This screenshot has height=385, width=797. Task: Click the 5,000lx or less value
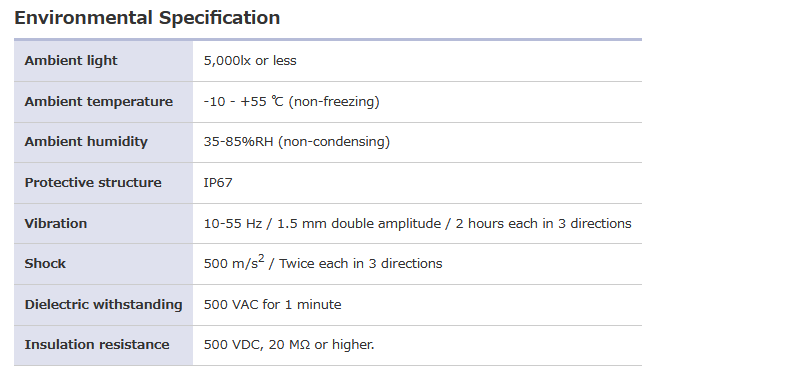(x=250, y=61)
